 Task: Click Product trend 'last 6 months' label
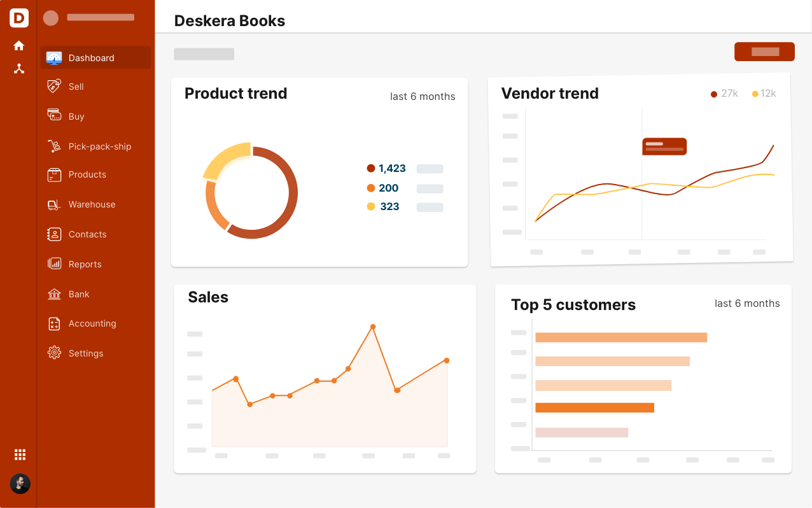(x=423, y=97)
